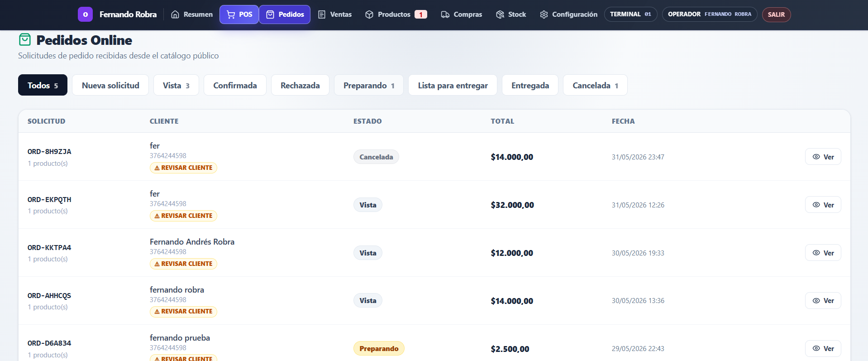Viewport: 868px width, 361px height.
Task: Open Configuración settings
Action: [x=568, y=14]
